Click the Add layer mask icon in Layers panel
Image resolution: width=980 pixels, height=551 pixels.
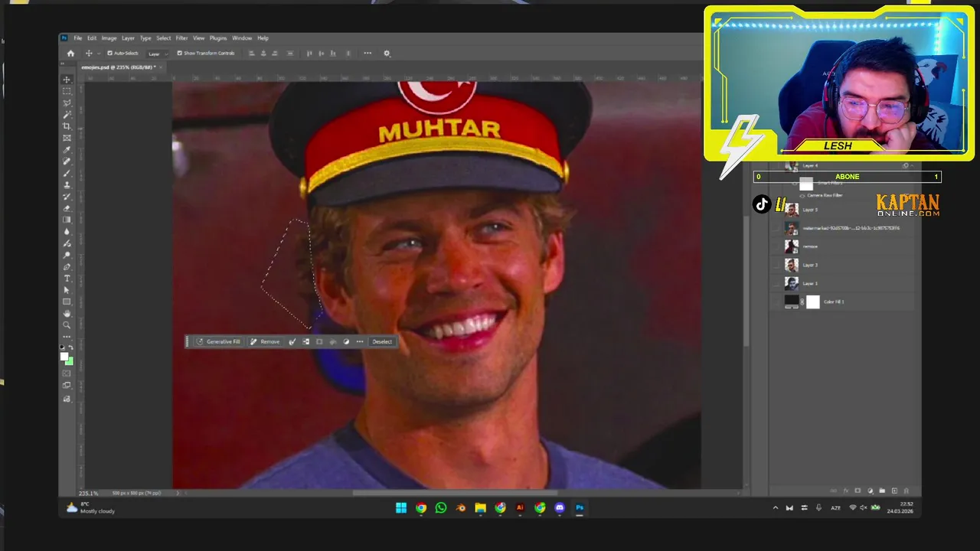857,491
